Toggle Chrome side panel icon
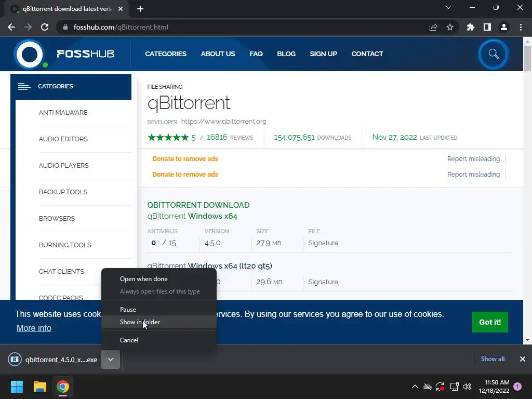This screenshot has height=399, width=532. coord(487,27)
